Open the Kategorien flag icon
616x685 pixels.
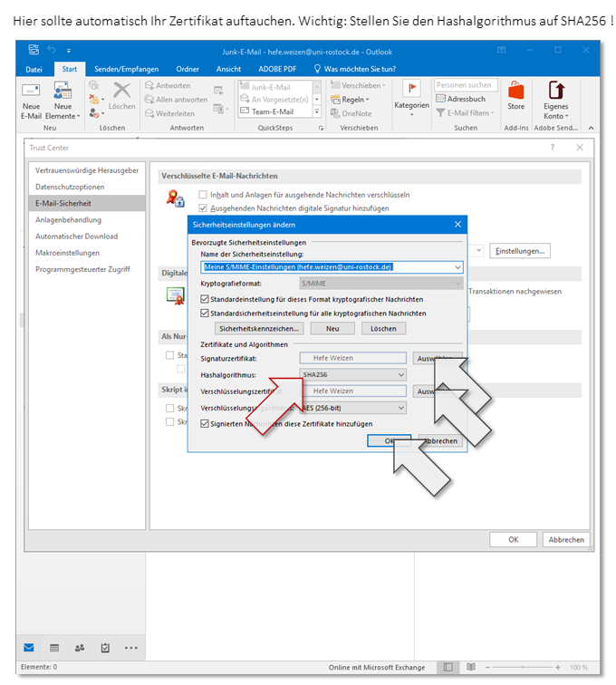click(411, 89)
